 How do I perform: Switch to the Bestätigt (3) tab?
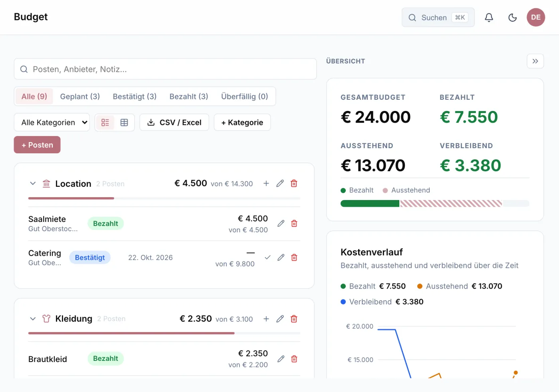(x=135, y=96)
